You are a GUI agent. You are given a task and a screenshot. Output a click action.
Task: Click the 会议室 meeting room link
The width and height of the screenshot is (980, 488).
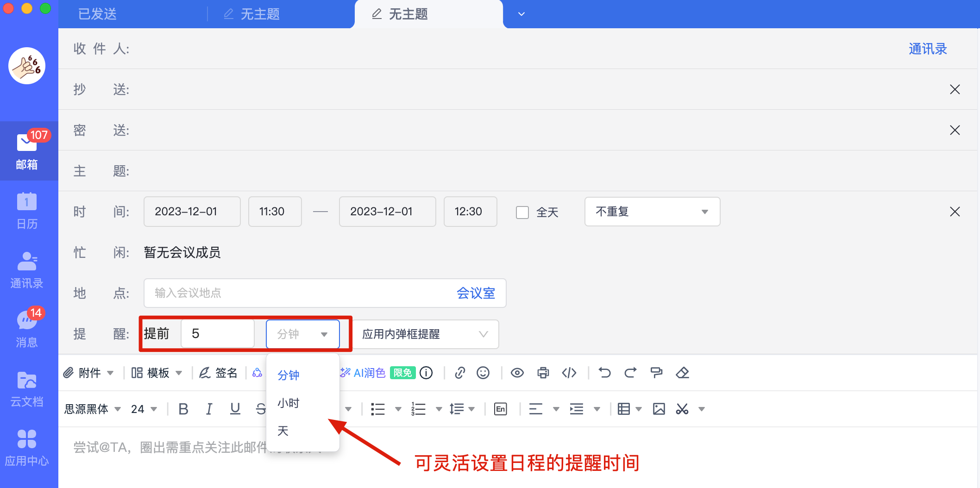point(476,293)
